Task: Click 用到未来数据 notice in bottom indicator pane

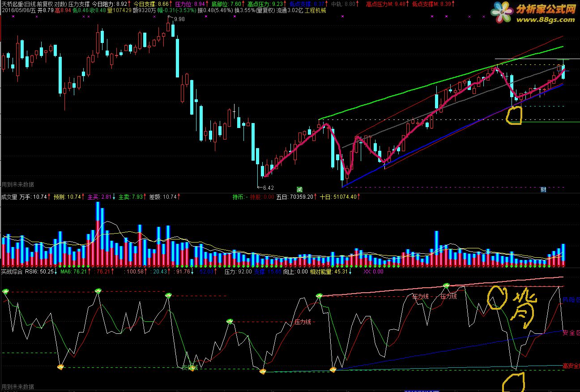Action: coord(18,387)
